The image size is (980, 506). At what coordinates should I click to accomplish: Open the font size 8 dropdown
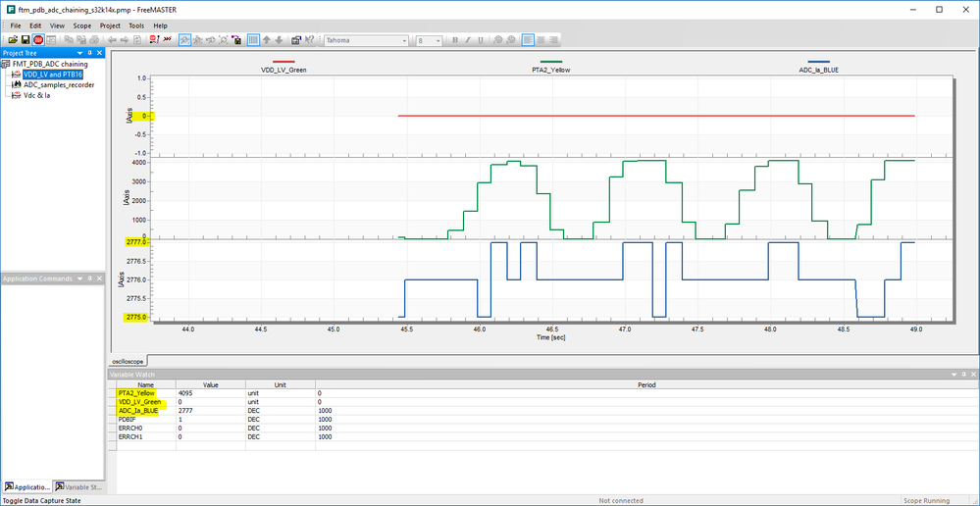click(x=438, y=40)
